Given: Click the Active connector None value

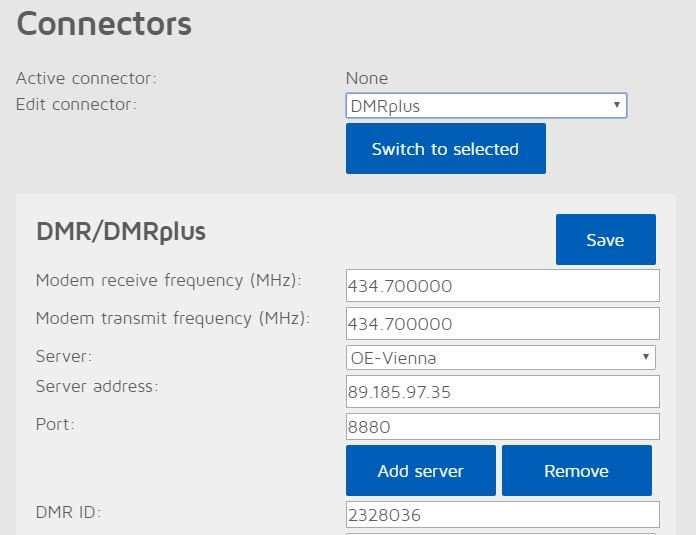Looking at the screenshot, I should coord(367,78).
